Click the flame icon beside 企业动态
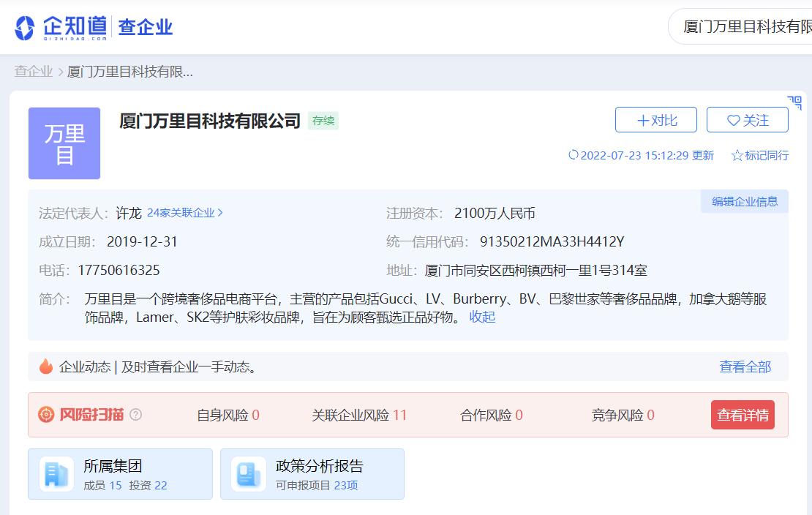This screenshot has width=812, height=515. (x=47, y=366)
